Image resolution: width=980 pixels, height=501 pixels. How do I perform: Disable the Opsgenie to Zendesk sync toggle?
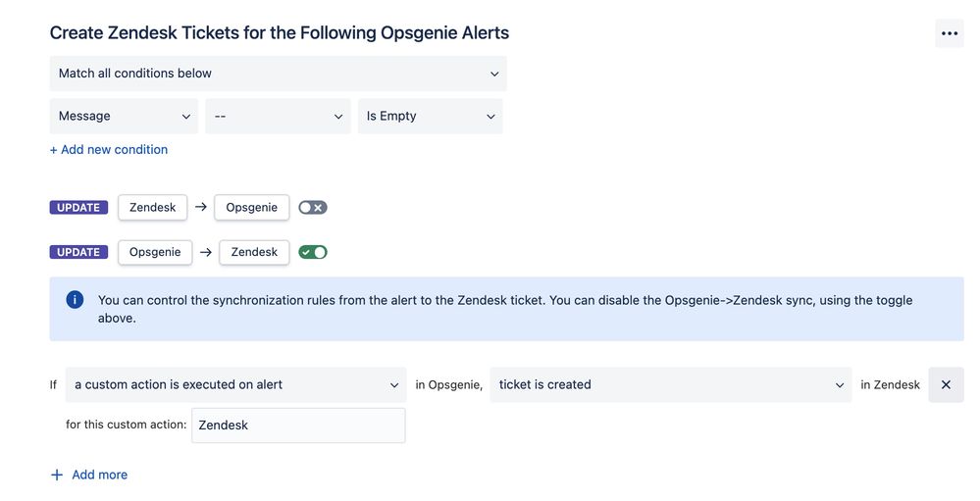click(313, 252)
